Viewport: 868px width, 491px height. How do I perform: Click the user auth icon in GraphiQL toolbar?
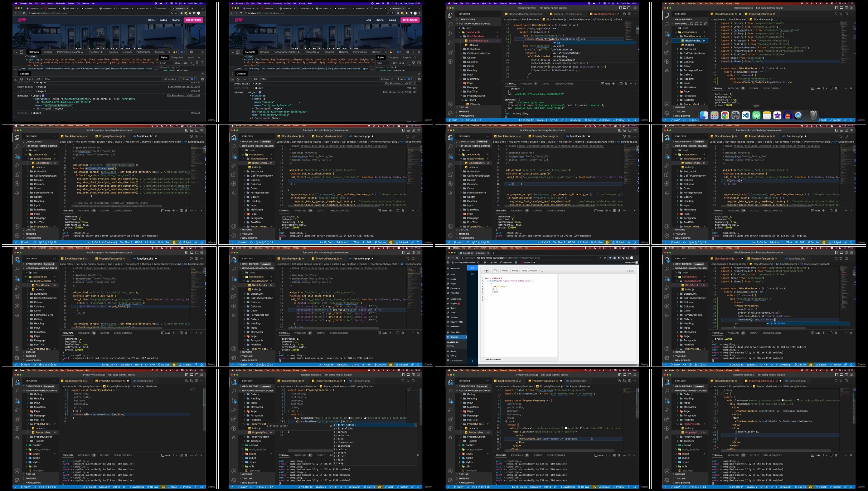pos(495,271)
